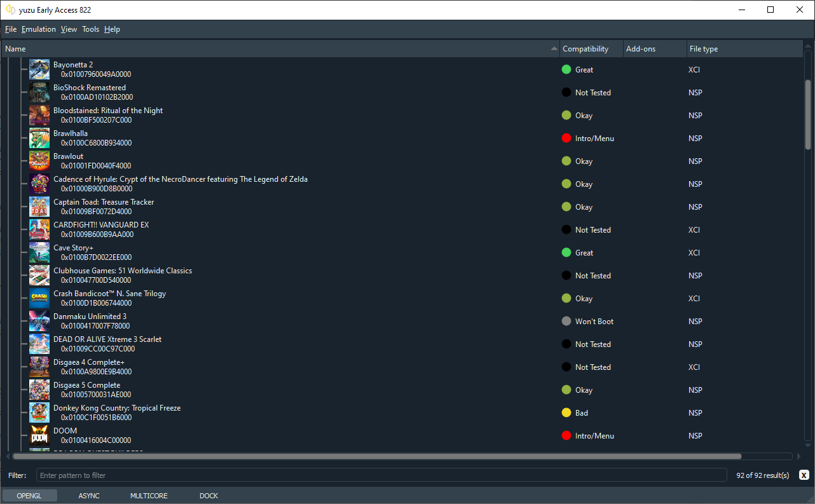Click the Bloodstained: Ritual of the Night cover icon

(x=39, y=115)
